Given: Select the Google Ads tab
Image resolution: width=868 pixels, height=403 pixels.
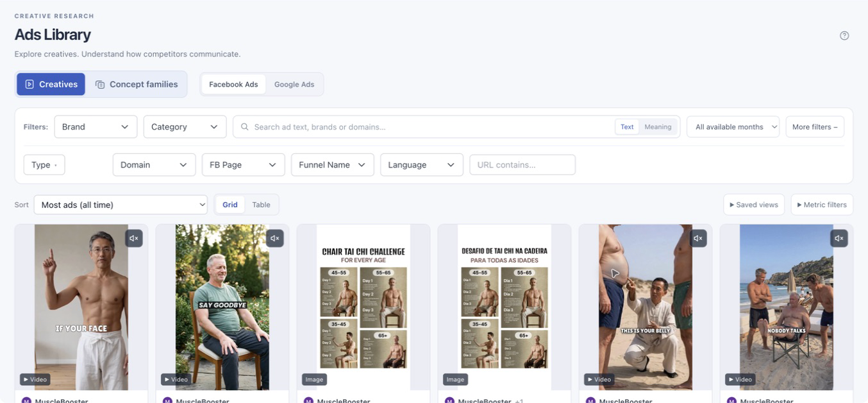Looking at the screenshot, I should coord(294,84).
